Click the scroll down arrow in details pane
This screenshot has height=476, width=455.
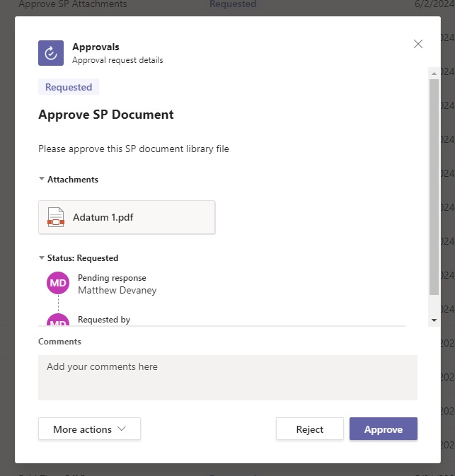tap(434, 320)
